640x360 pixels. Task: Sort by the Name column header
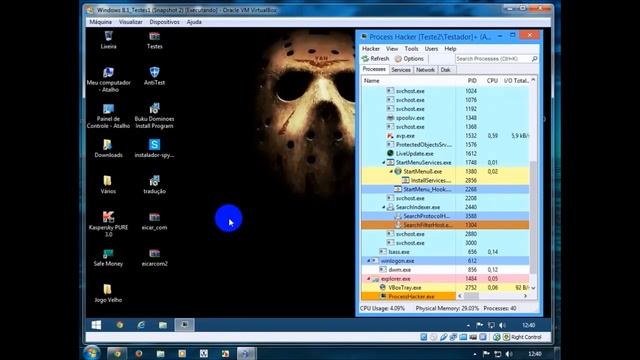[x=408, y=81]
